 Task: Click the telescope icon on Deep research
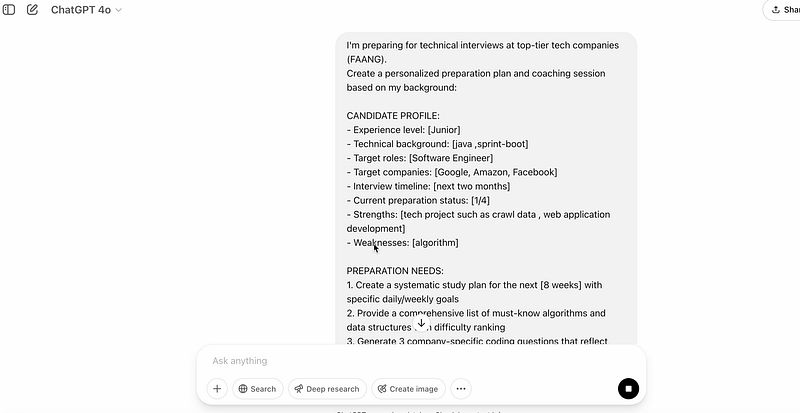tap(299, 389)
